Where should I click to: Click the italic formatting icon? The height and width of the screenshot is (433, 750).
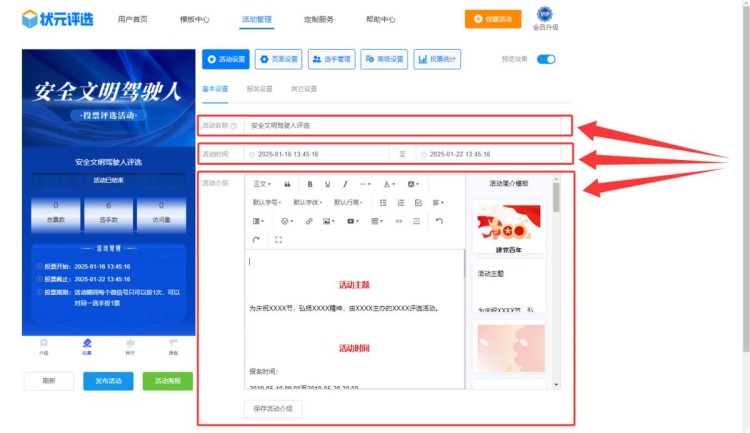point(346,184)
